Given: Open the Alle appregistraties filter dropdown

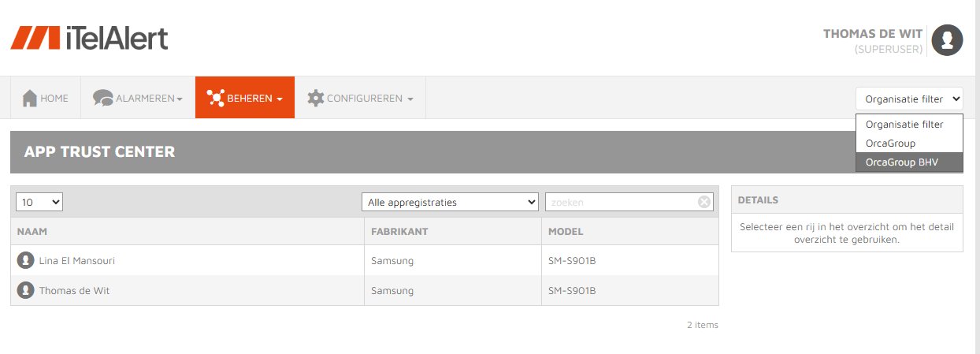Looking at the screenshot, I should (450, 202).
